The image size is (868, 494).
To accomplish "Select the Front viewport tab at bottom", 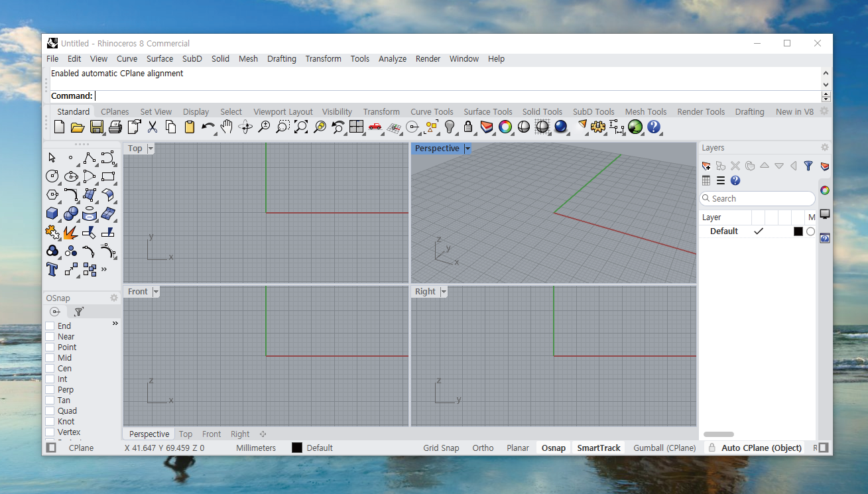I will [212, 434].
